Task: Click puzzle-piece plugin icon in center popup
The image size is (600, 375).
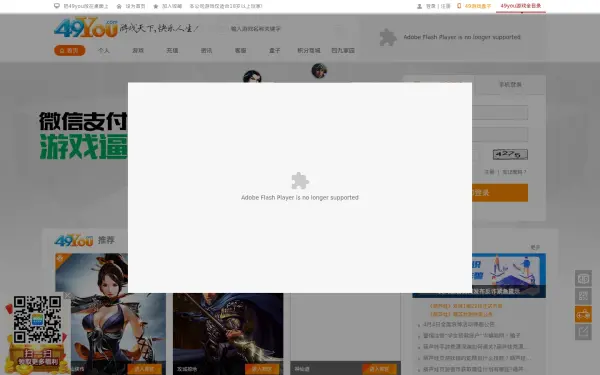Action: pos(300,181)
